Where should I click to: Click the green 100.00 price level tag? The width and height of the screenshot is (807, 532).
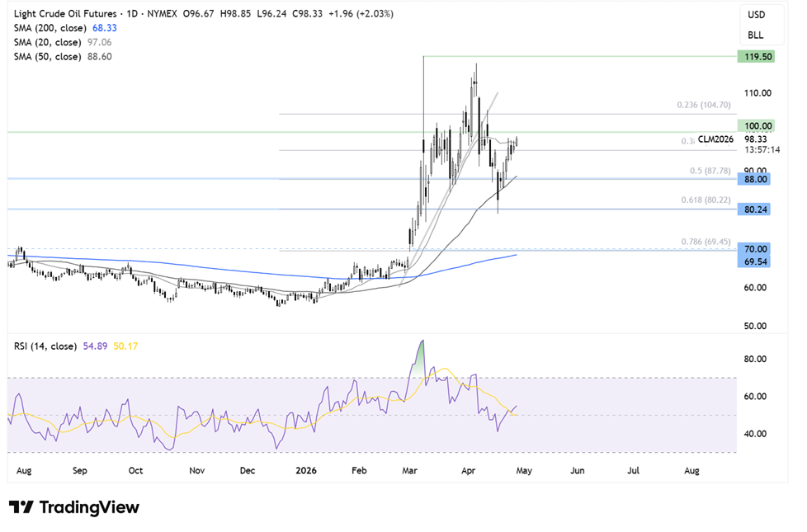[753, 125]
